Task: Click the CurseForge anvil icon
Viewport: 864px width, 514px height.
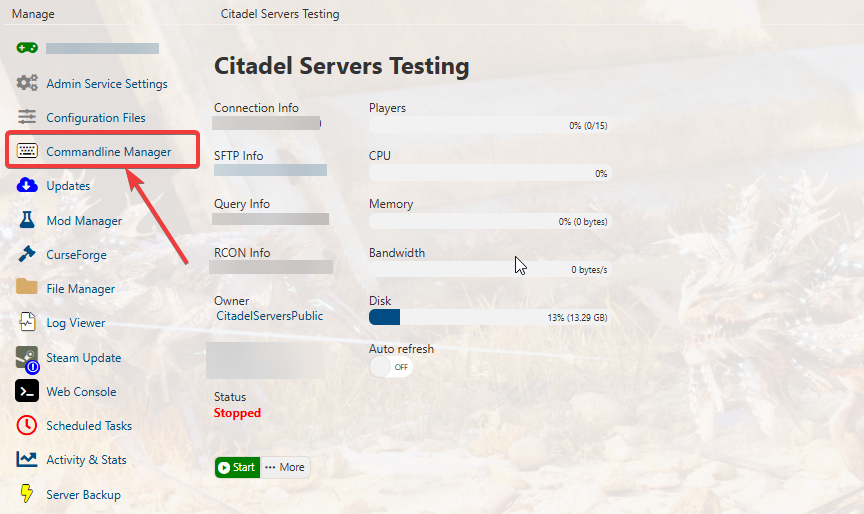Action: coord(27,254)
